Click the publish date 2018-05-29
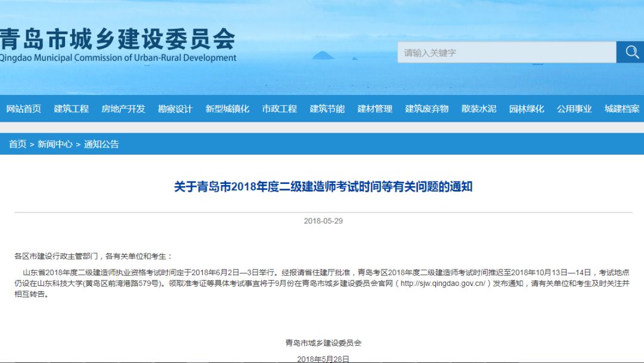 [x=323, y=221]
